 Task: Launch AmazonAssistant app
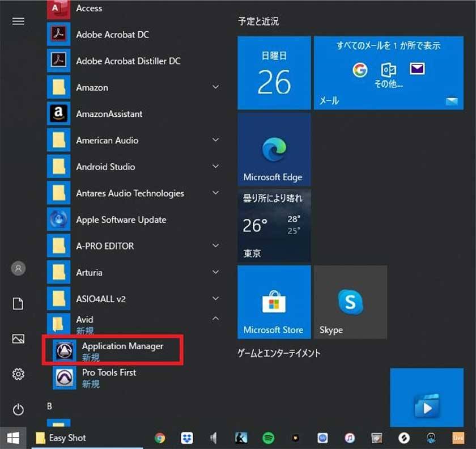136,113
